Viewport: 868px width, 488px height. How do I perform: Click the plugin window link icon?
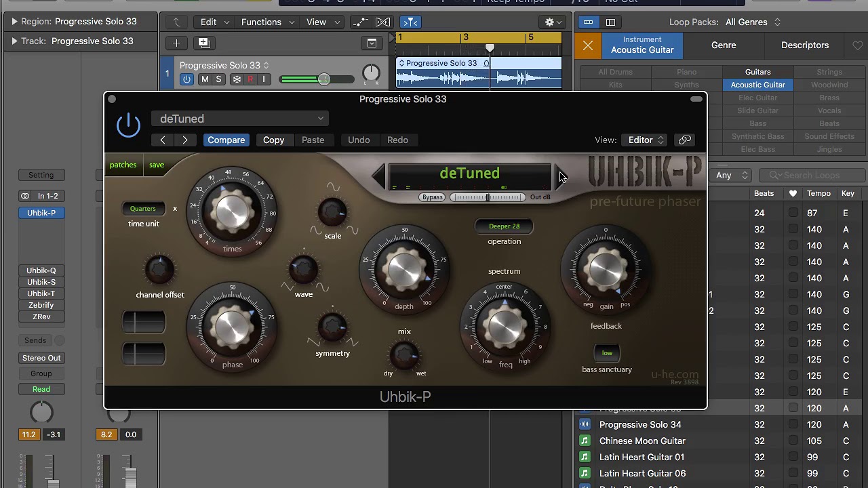(685, 140)
